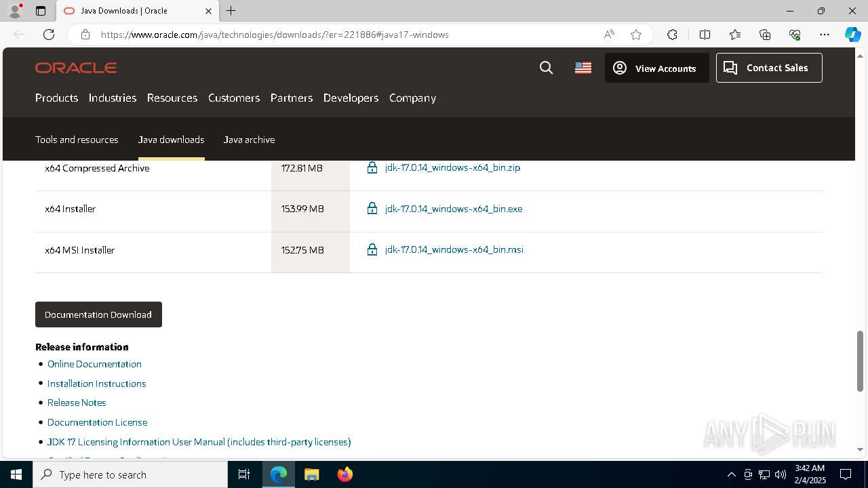Download jdk-17.0.14_windows-x64_bin.msi

click(454, 249)
